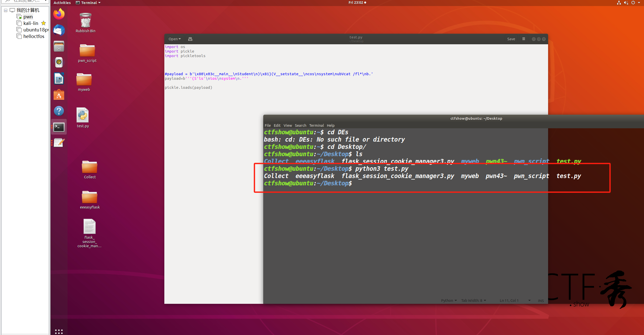Open LibreOffice Writer from dock
The width and height of the screenshot is (644, 335).
[x=59, y=78]
